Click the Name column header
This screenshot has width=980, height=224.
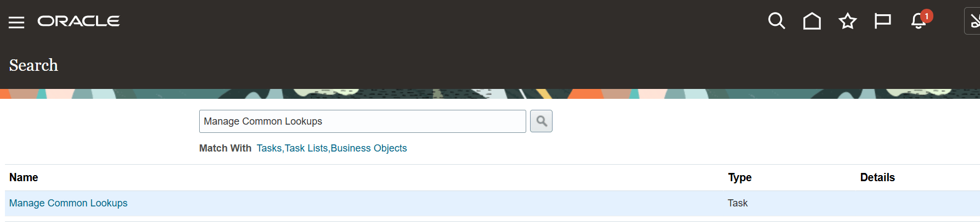point(24,177)
